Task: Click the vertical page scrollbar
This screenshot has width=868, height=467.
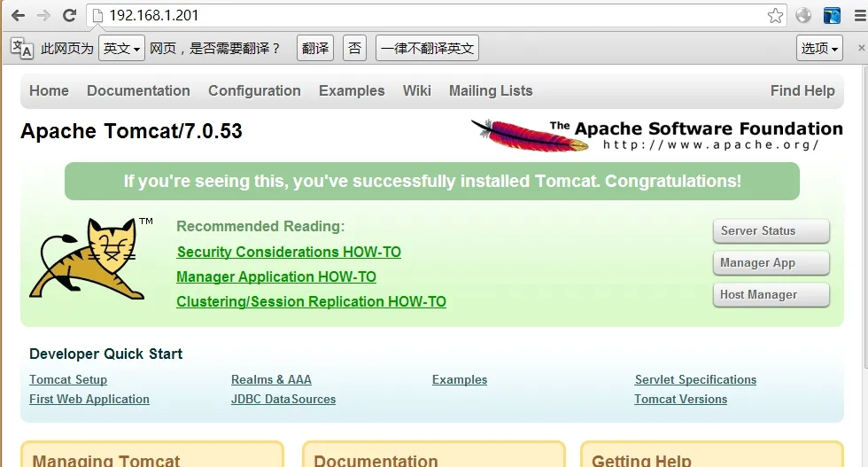Action: (865, 216)
